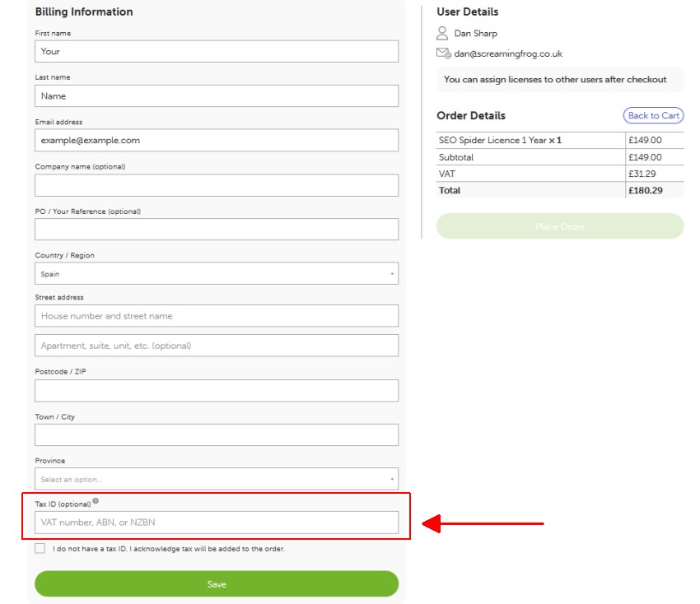Screen dimensions: 700x604
Task: Click the VAT number, ABN, or NZBN field
Action: (x=216, y=522)
